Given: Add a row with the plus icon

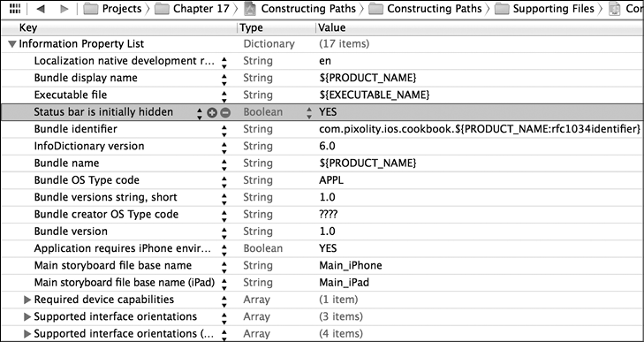Looking at the screenshot, I should coord(212,112).
